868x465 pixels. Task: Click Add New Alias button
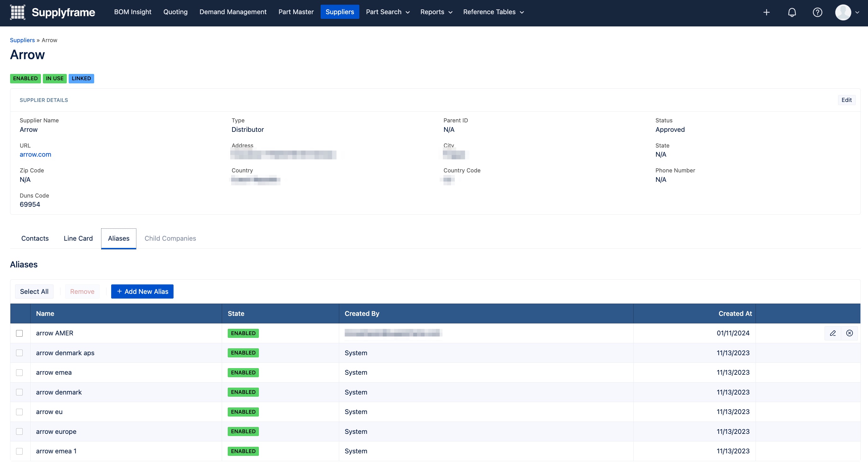[142, 292]
